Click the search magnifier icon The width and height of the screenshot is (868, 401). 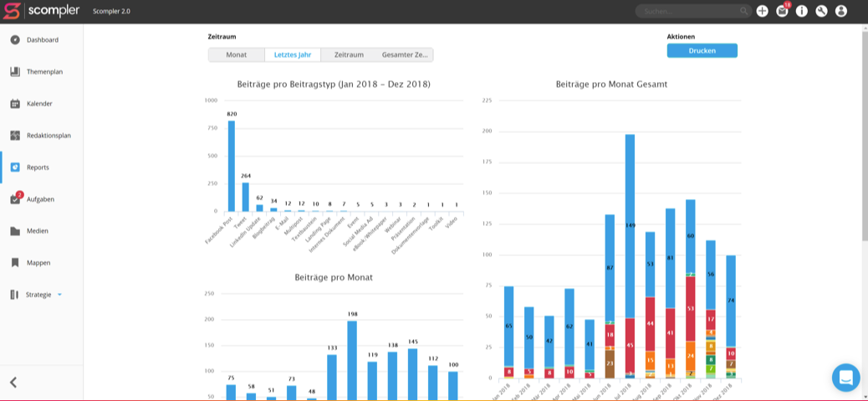coord(743,11)
